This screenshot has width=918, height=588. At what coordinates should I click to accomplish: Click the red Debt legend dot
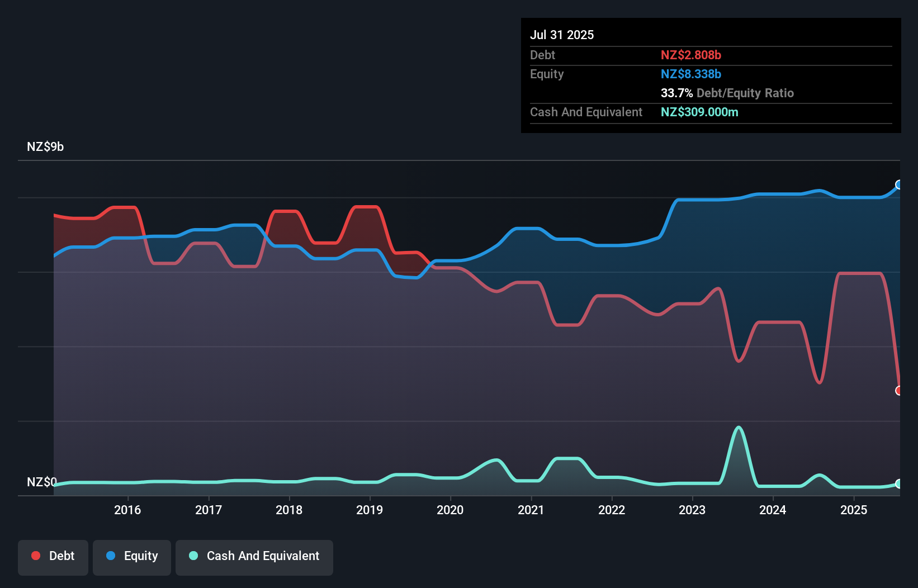(36, 556)
